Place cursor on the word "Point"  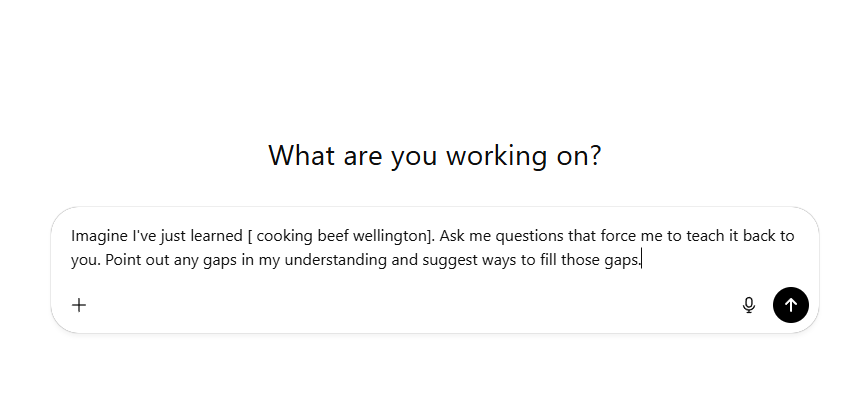123,261
